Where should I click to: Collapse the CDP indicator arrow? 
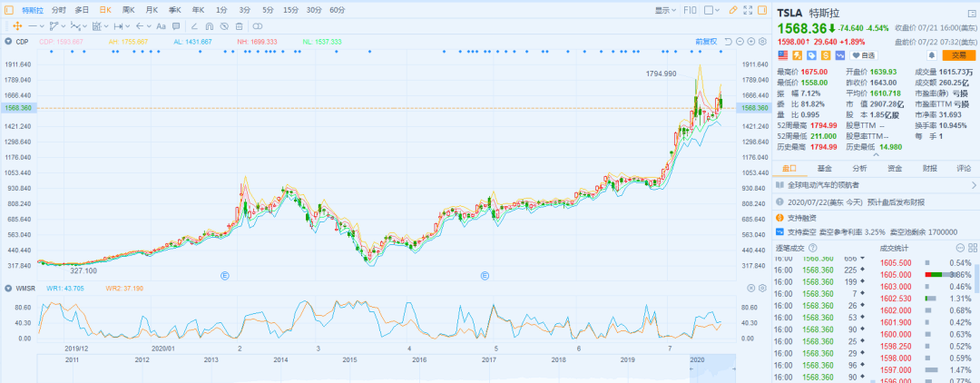pos(9,41)
